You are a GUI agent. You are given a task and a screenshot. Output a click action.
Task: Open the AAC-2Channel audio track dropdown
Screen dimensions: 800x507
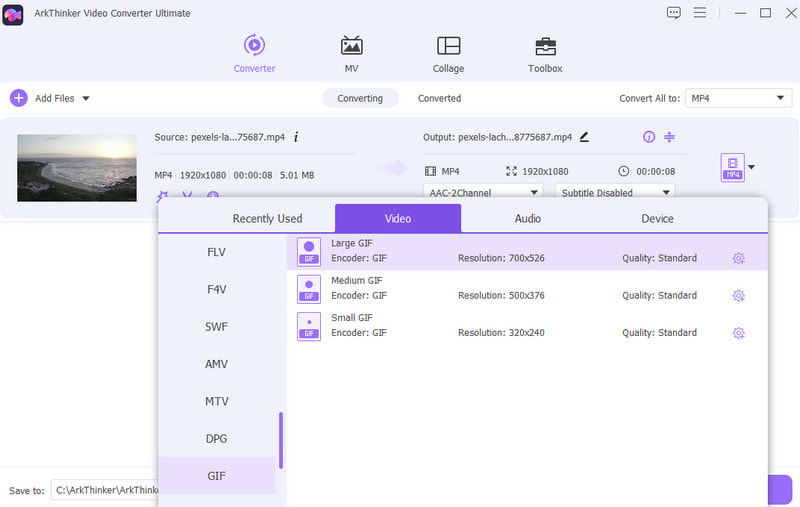pos(483,192)
